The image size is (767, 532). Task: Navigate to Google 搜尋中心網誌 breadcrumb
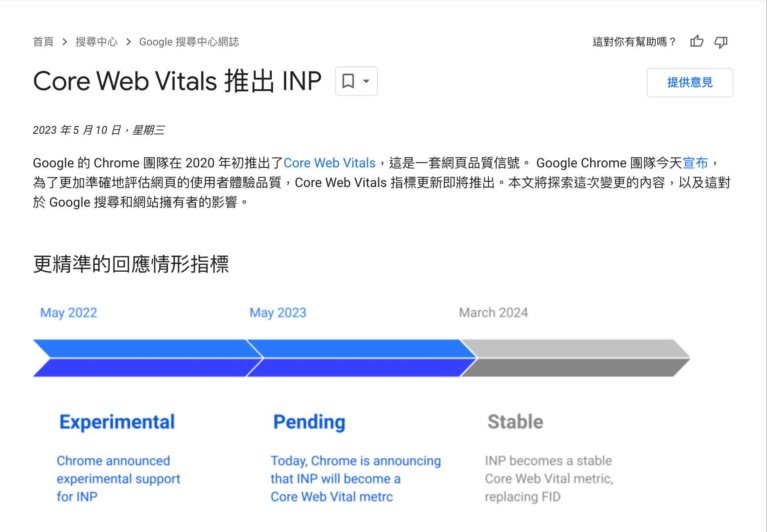coord(189,42)
